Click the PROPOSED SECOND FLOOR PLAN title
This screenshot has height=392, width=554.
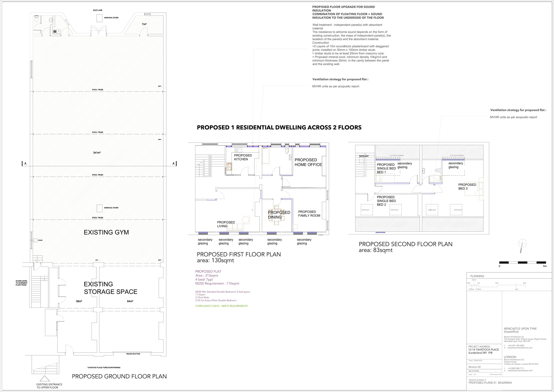(405, 244)
